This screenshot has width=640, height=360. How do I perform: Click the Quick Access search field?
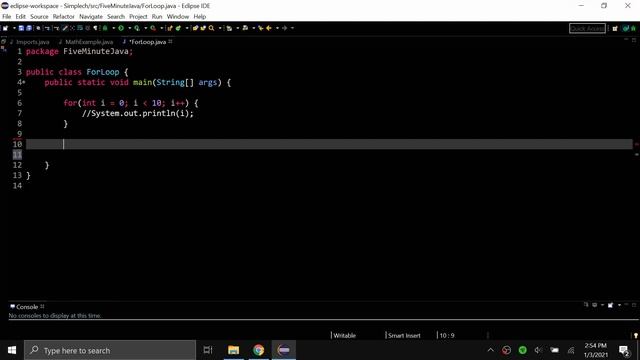[x=587, y=28]
